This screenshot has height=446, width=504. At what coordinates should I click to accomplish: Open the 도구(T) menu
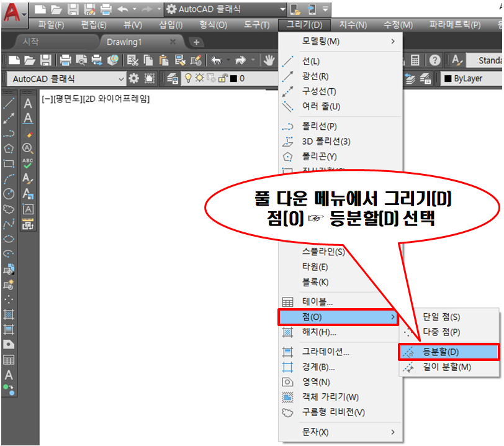point(256,25)
